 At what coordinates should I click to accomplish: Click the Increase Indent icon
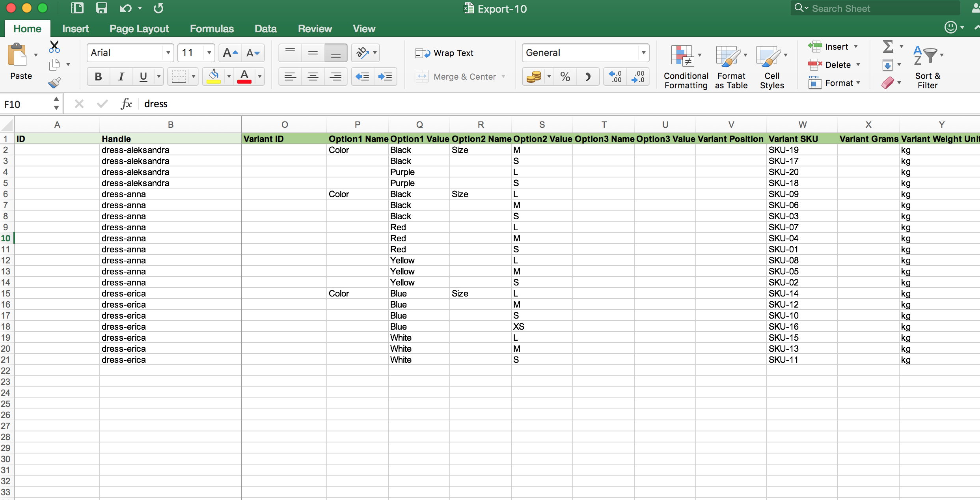(385, 76)
